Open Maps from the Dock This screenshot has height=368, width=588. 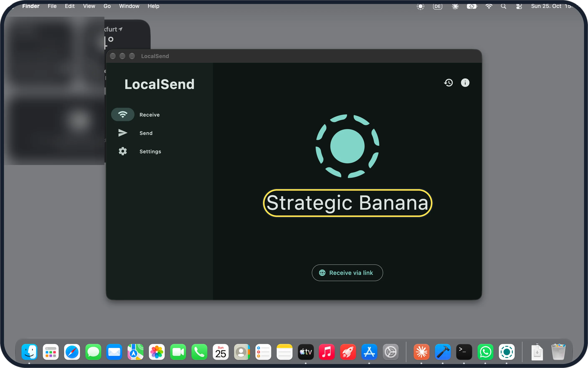point(136,352)
